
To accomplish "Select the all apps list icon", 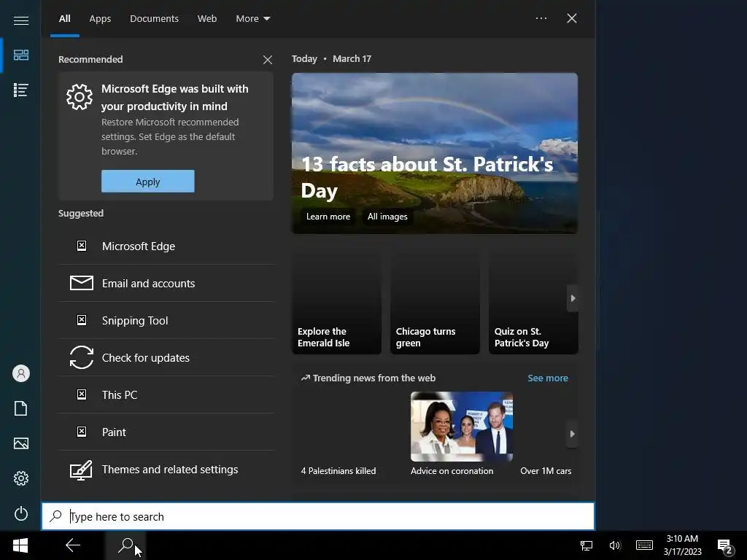I will [21, 90].
